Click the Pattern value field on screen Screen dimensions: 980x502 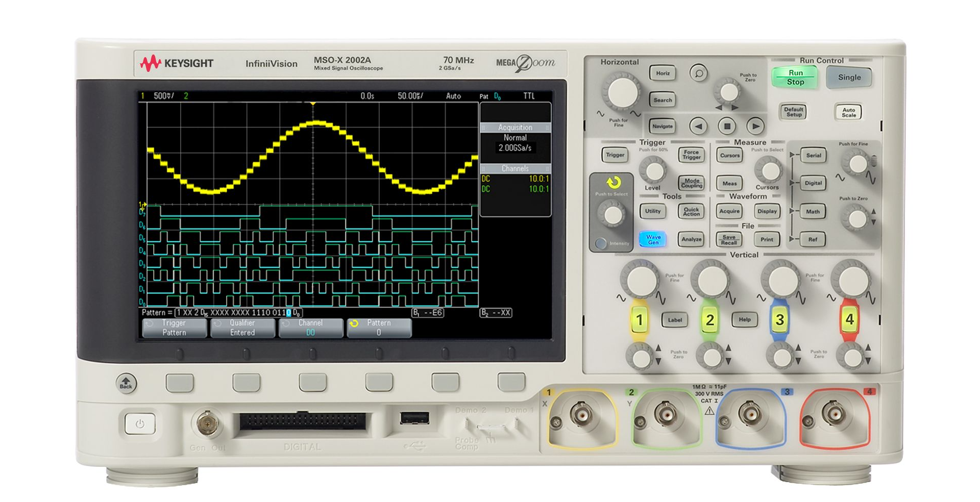coord(238,313)
